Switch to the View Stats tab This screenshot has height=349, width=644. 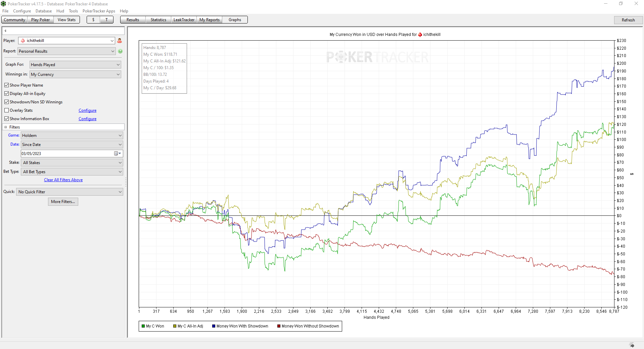[67, 20]
